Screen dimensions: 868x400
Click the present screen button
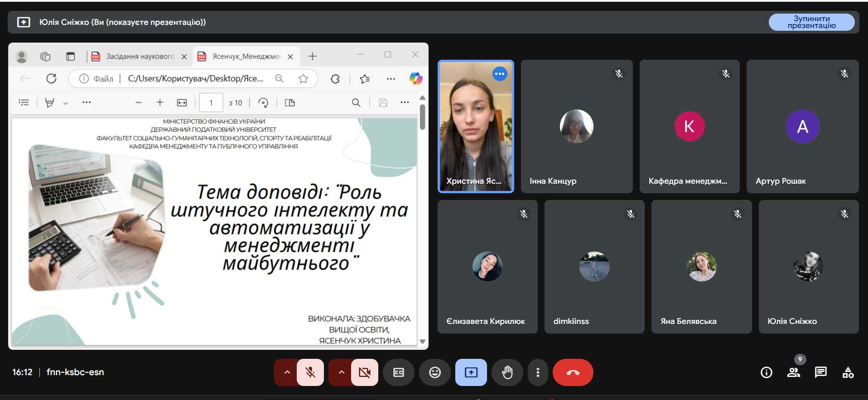pos(471,372)
